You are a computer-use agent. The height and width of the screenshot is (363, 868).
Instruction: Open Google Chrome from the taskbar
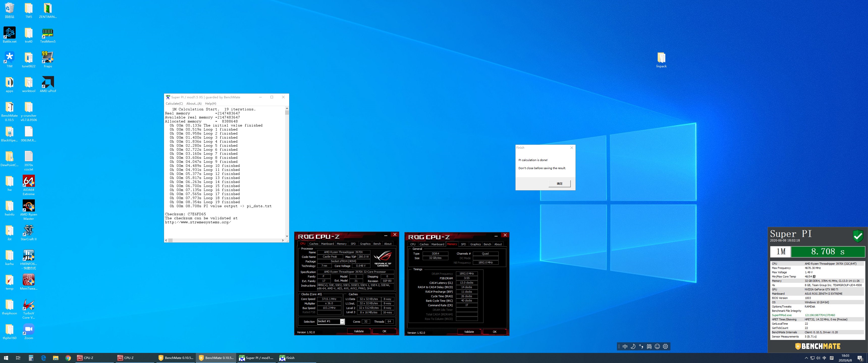68,358
